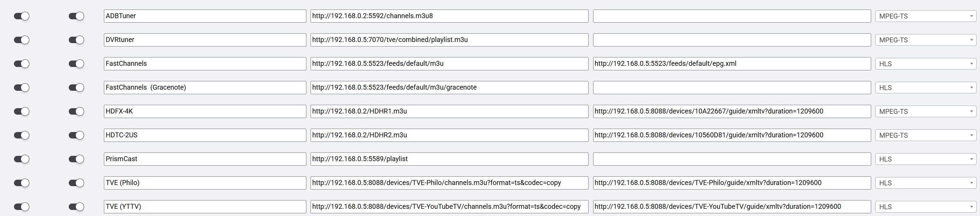Click the FastChannels epg.xml URL field

pos(731,64)
